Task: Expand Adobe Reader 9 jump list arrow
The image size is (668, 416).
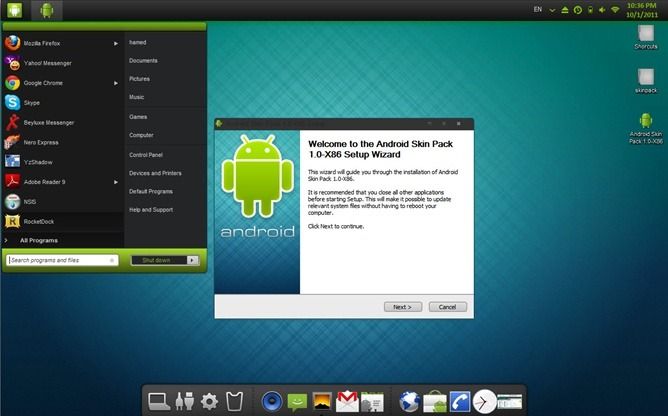Action: click(x=115, y=182)
